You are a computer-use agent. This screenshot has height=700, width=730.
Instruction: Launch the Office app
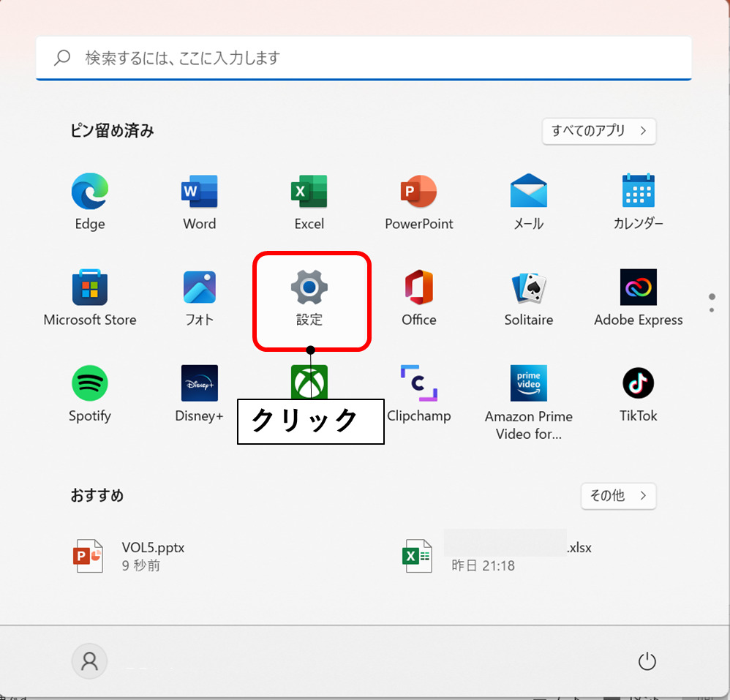click(x=419, y=298)
